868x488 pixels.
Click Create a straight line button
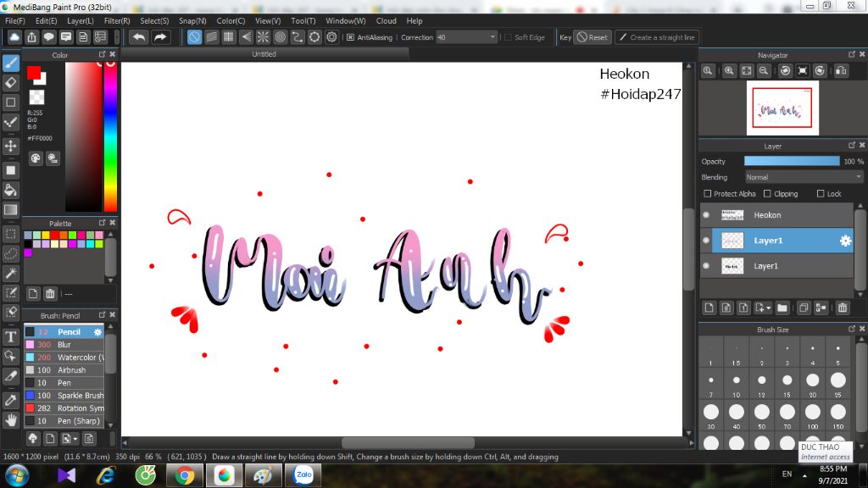pyautogui.click(x=657, y=37)
